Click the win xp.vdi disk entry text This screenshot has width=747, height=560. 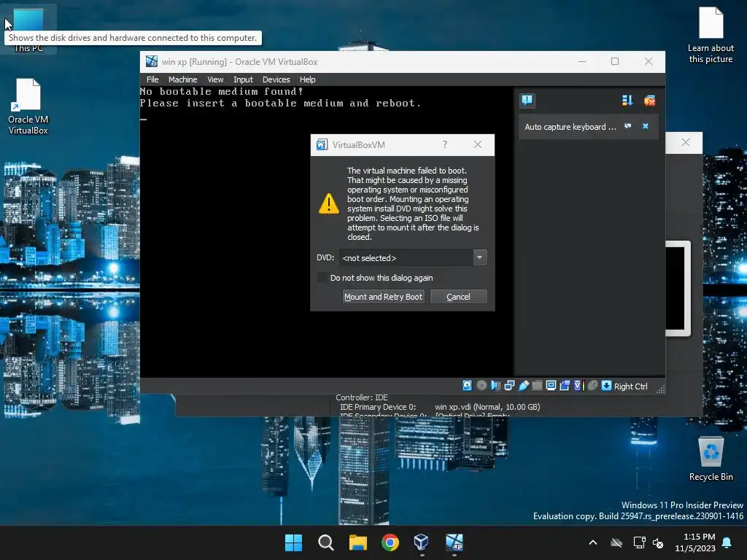tap(487, 407)
